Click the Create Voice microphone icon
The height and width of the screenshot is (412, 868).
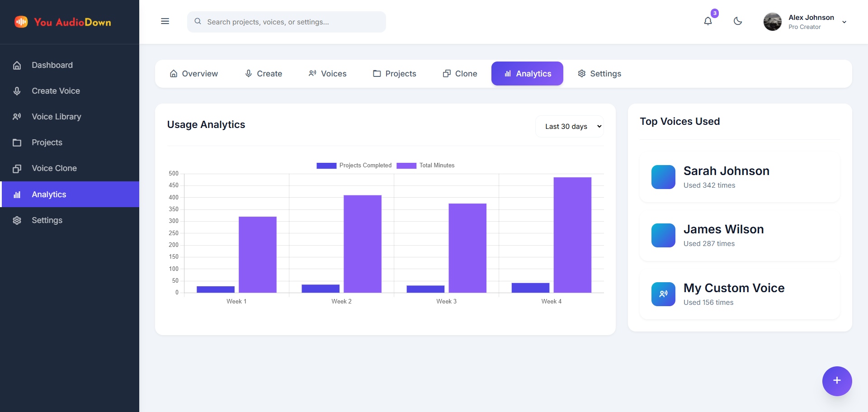tap(17, 91)
